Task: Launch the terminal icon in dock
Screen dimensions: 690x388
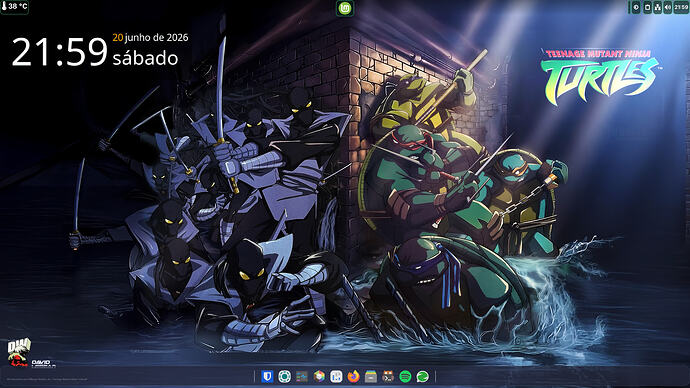Action: pyautogui.click(x=388, y=377)
